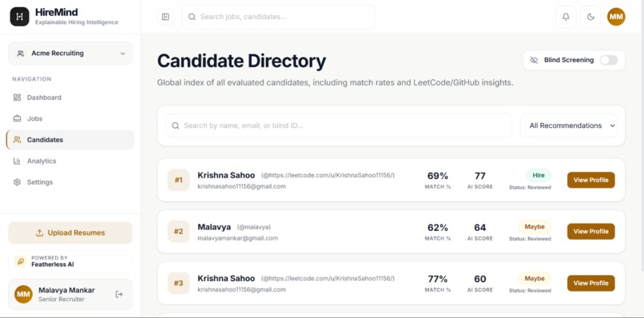View Profile for #3 Krishna Sahoo
This screenshot has width=644, height=318.
(x=591, y=283)
